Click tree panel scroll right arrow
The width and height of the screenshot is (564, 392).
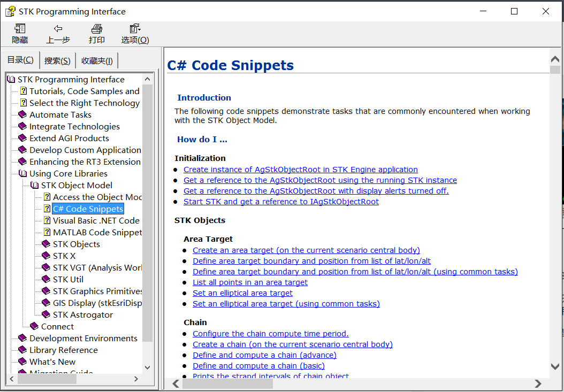pos(136,379)
